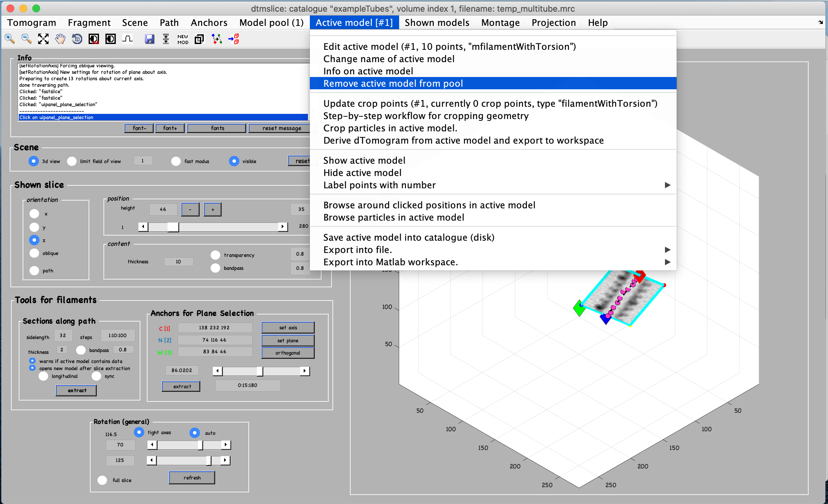Enable limit field of view option
The height and width of the screenshot is (504, 828).
71,161
